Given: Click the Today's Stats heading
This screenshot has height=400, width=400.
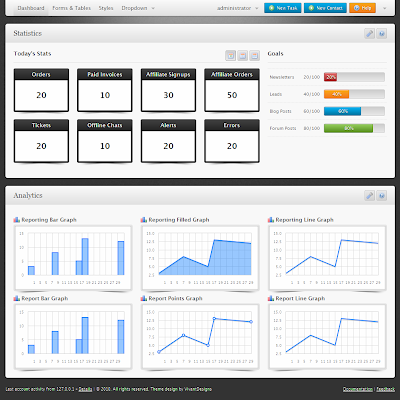Looking at the screenshot, I should (x=32, y=54).
